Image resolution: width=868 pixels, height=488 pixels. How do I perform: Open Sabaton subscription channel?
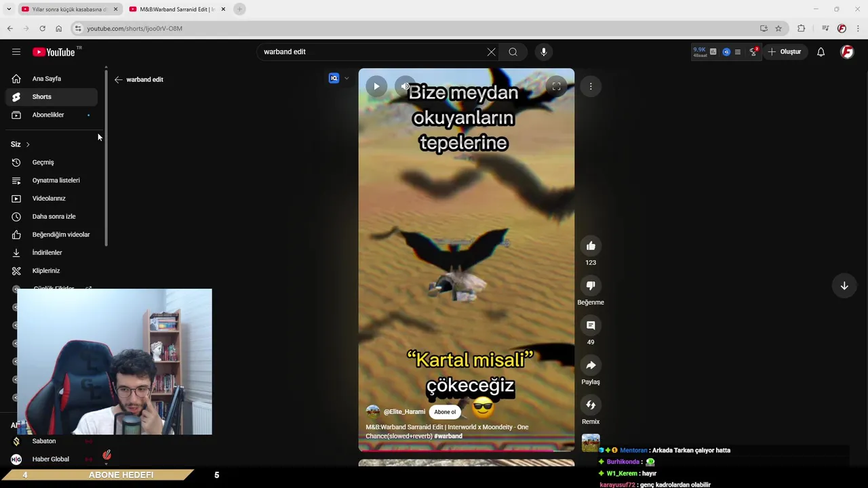pos(52,441)
